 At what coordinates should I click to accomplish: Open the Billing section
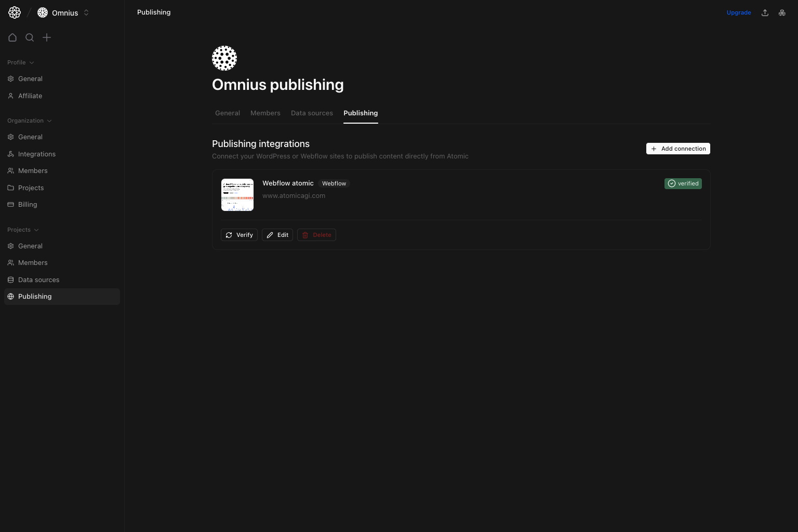coord(27,204)
